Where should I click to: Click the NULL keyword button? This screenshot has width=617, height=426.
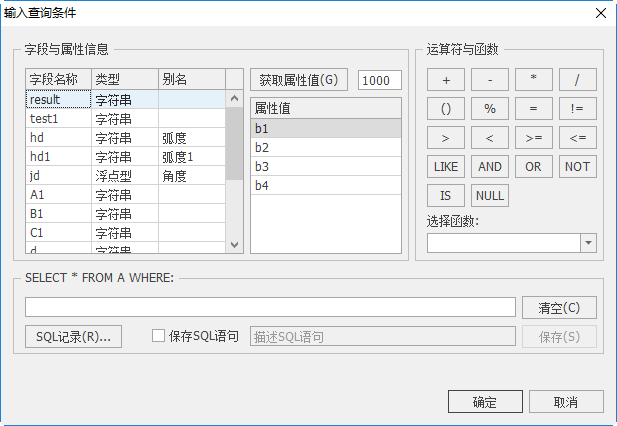[489, 196]
